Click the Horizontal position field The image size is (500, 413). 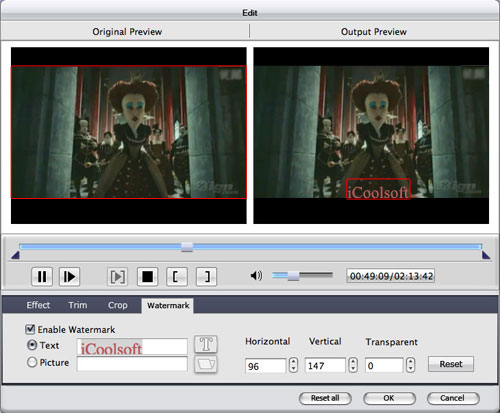[x=265, y=366]
